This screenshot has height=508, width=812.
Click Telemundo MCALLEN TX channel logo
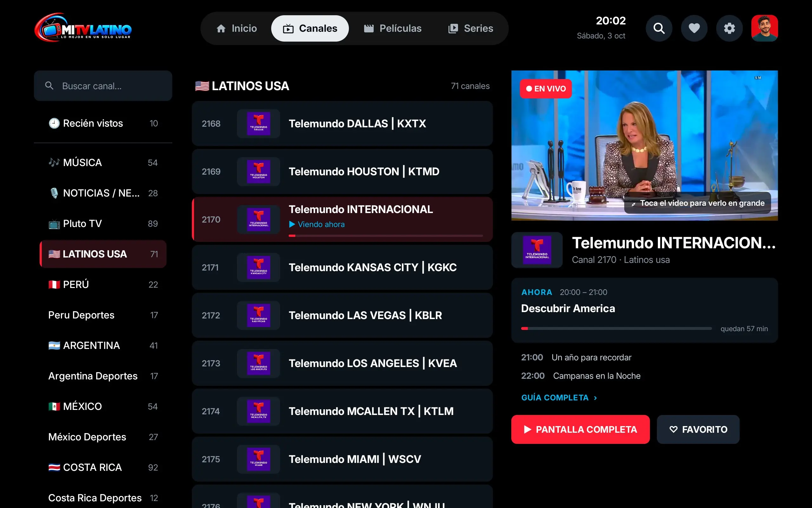(x=259, y=411)
